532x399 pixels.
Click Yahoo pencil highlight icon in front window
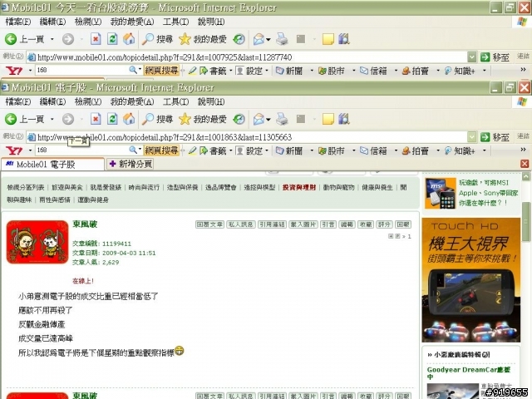pos(192,150)
